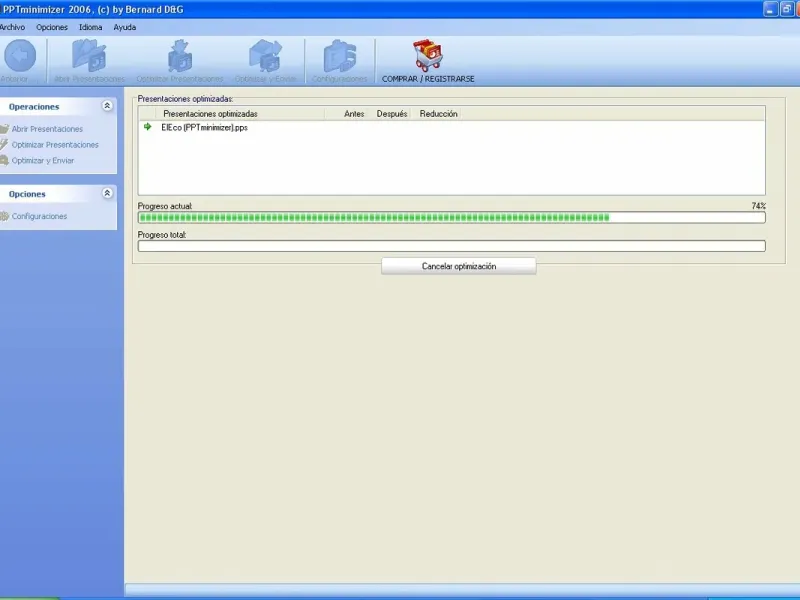Image resolution: width=800 pixels, height=600 pixels.
Task: Click the COMPRAR / REGISTRARSE shopping cart icon
Action: (x=428, y=55)
